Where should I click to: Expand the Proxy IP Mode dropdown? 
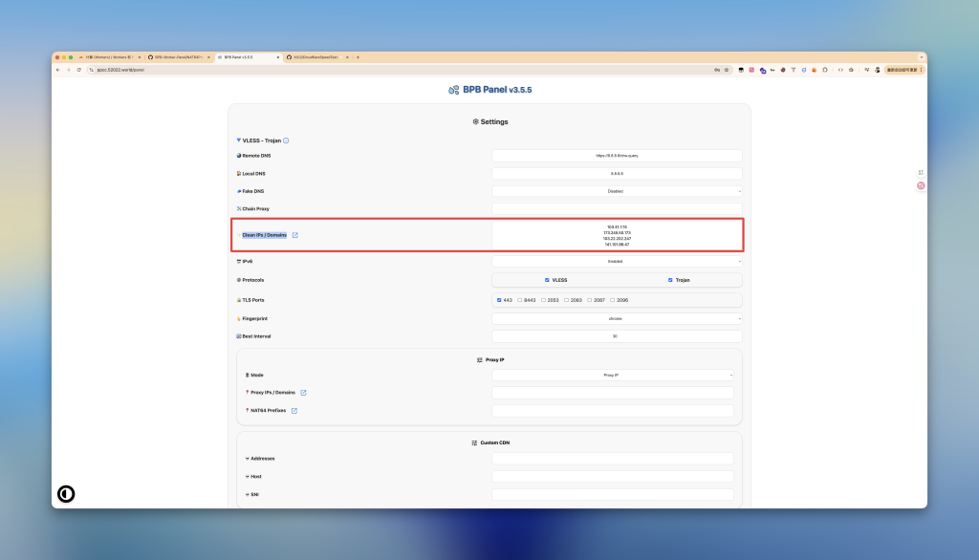point(612,376)
